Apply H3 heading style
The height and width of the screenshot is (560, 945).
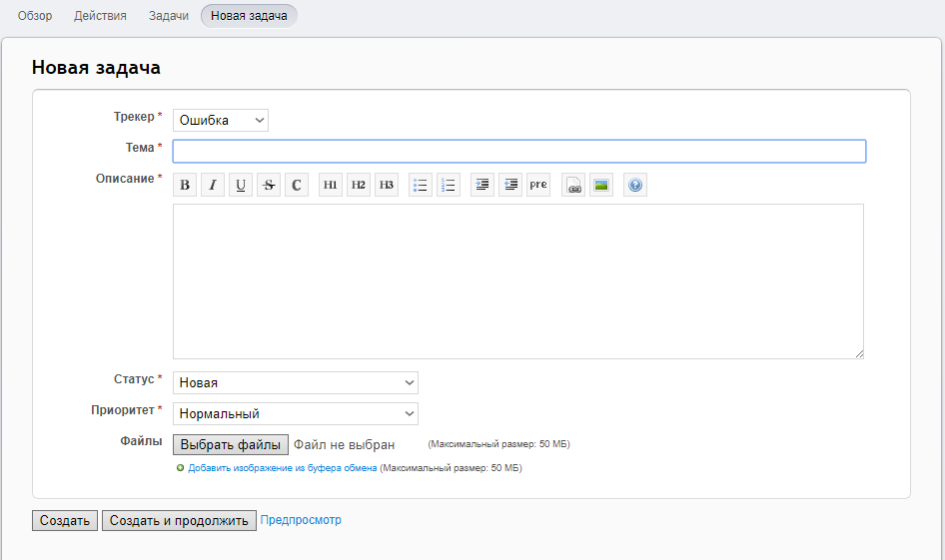[387, 185]
